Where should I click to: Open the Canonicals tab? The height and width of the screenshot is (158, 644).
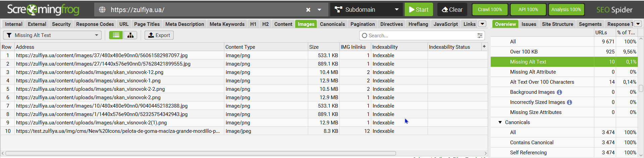pyautogui.click(x=332, y=24)
